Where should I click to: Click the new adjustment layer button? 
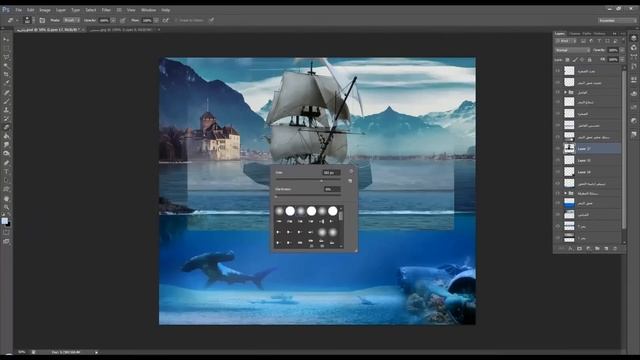point(588,248)
